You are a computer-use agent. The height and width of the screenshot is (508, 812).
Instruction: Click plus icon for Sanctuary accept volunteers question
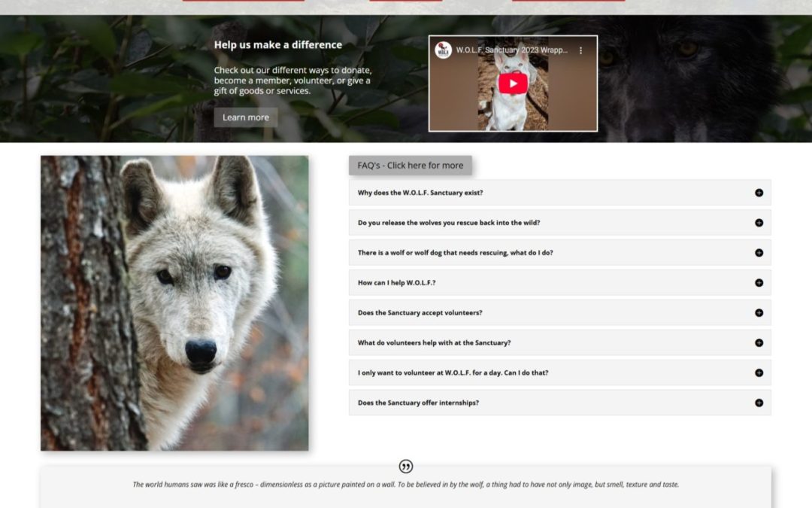(759, 313)
